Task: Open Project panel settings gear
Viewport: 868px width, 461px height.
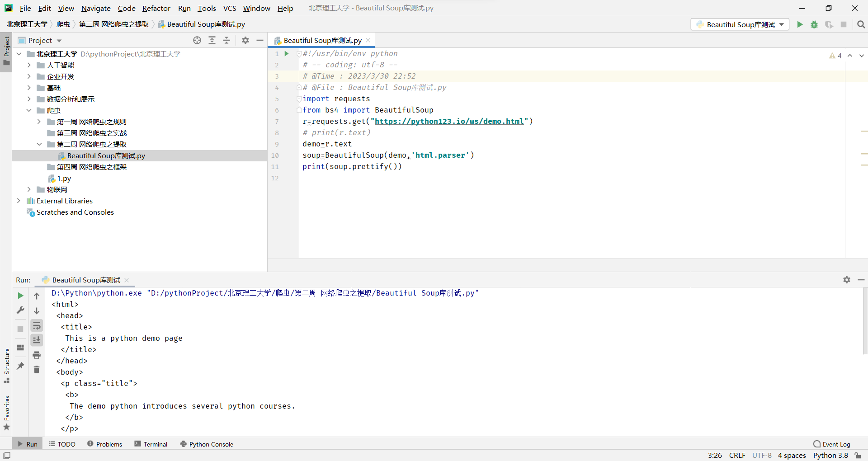Action: (245, 40)
